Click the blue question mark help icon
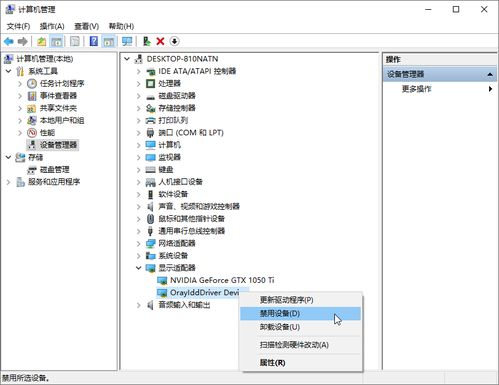Image resolution: width=499 pixels, height=385 pixels. tap(94, 41)
